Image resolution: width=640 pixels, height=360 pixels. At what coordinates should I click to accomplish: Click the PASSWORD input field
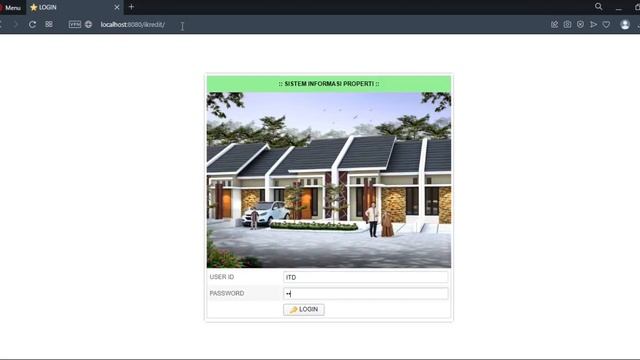[x=366, y=293]
